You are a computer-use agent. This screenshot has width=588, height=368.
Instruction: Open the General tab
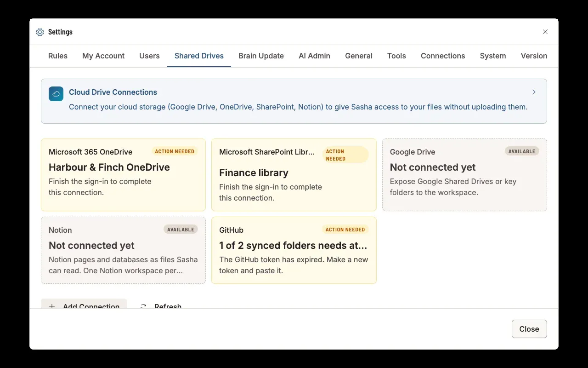pos(359,56)
